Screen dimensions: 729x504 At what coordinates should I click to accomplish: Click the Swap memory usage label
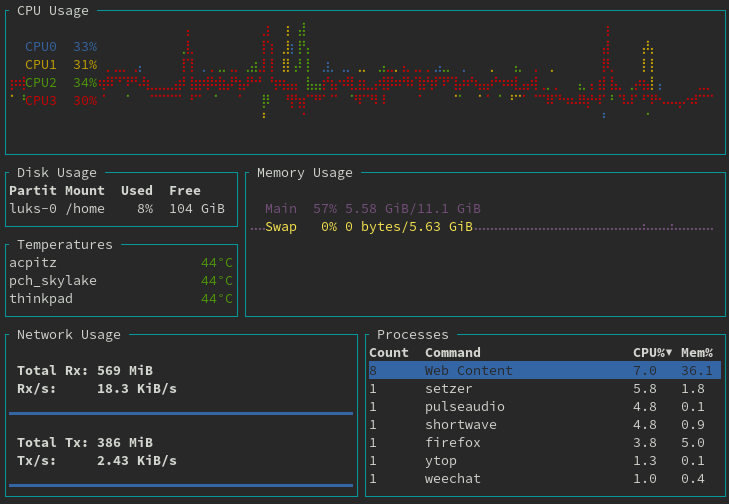tap(281, 227)
